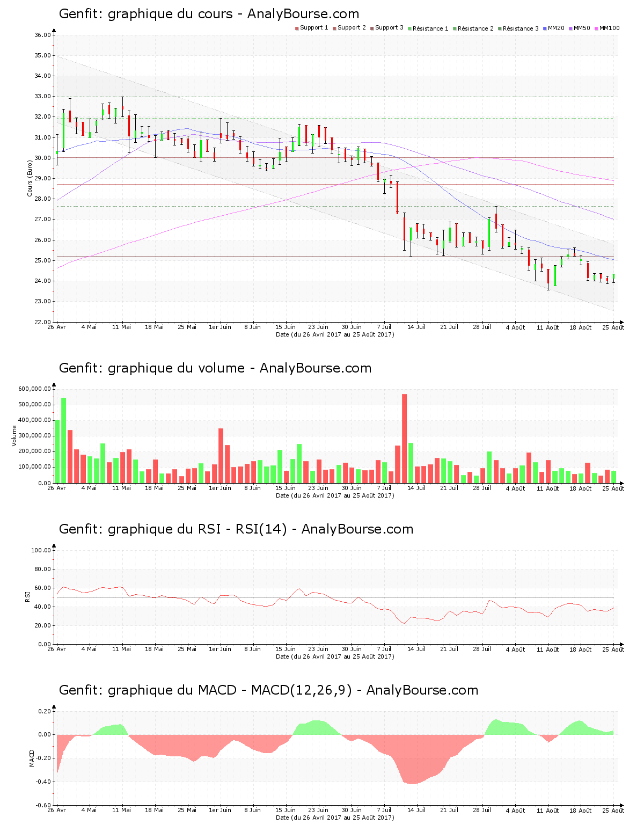Click the '25 Août' date under the price chart

point(613,327)
